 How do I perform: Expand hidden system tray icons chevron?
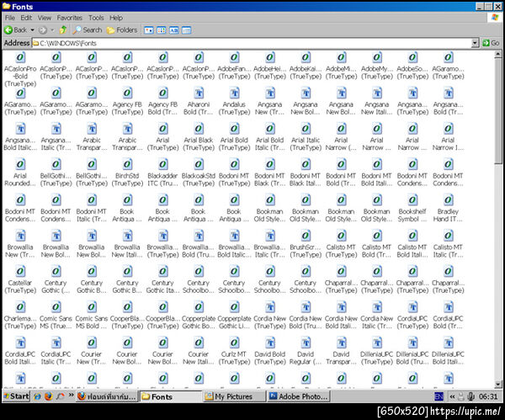click(452, 396)
